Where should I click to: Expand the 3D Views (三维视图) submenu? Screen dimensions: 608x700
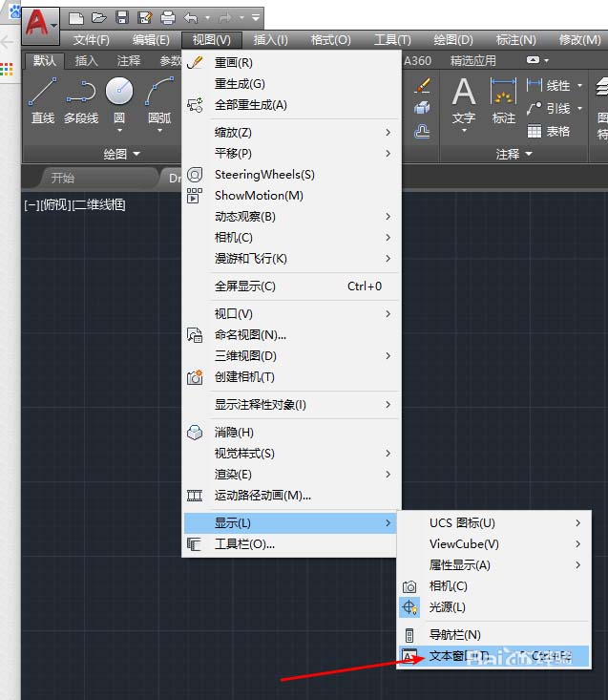290,356
